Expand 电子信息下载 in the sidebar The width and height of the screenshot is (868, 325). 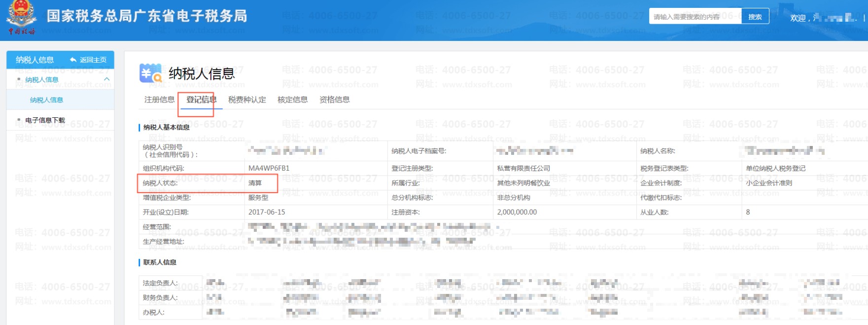(45, 120)
